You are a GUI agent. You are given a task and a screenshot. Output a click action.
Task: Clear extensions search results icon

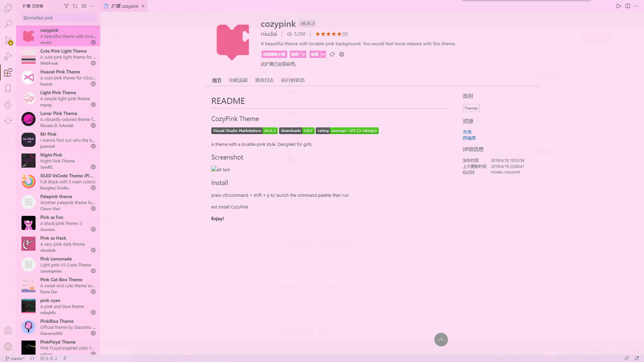84,6
